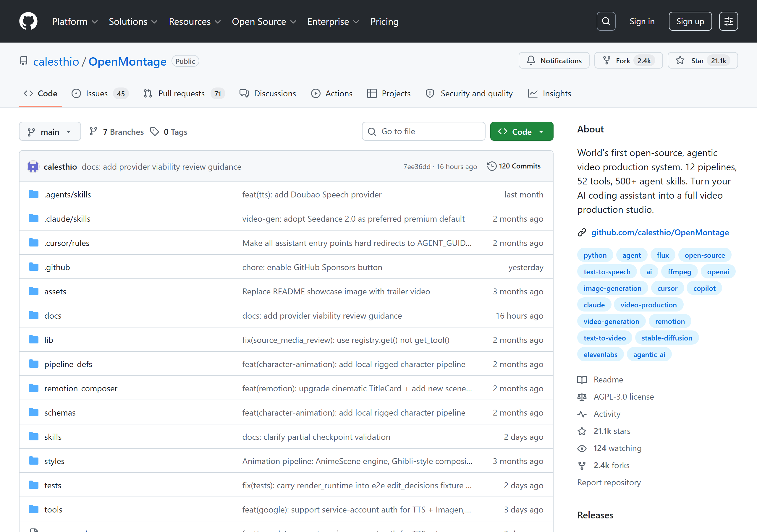
Task: Click the folder icon for tools
Action: coord(34,509)
